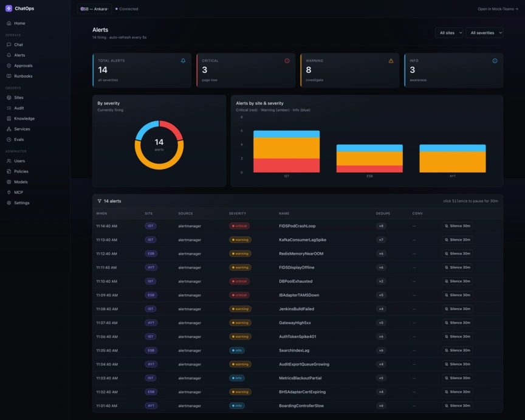The height and width of the screenshot is (420, 525).
Task: Open Approvals icon in sidebar
Action: (9, 66)
